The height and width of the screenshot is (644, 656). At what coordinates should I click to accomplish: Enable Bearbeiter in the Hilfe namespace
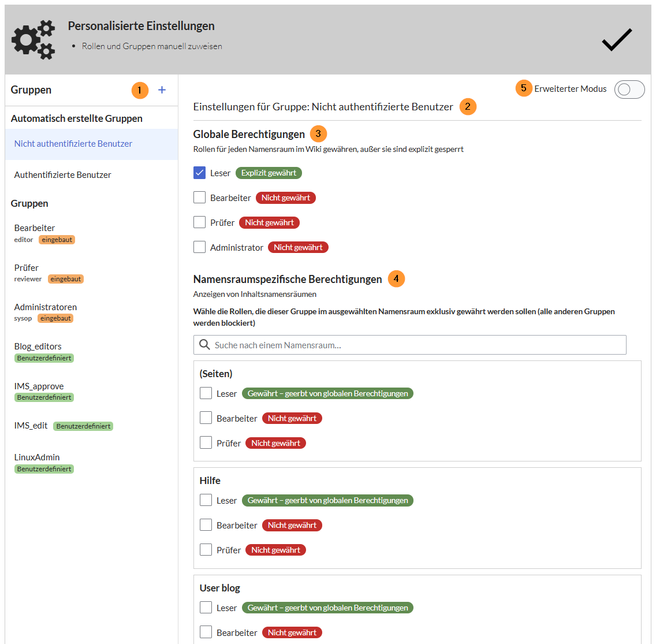coord(206,525)
